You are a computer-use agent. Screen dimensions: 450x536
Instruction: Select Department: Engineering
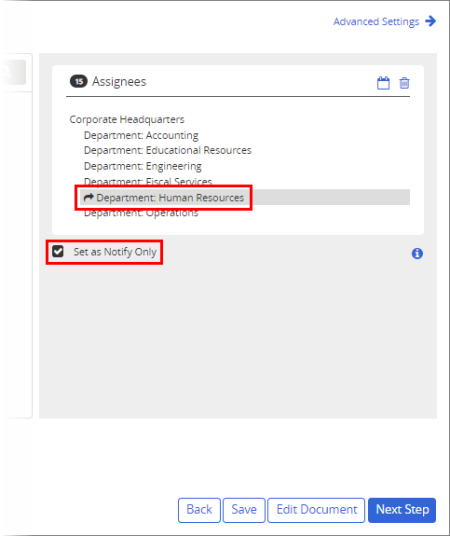pyautogui.click(x=143, y=166)
